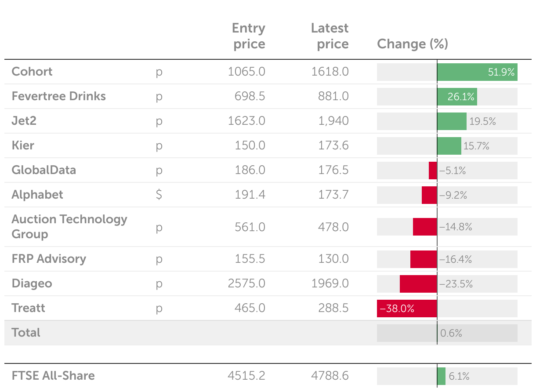Image resolution: width=536 pixels, height=392 pixels.
Task: Select the Total row label
Action: [26, 333]
